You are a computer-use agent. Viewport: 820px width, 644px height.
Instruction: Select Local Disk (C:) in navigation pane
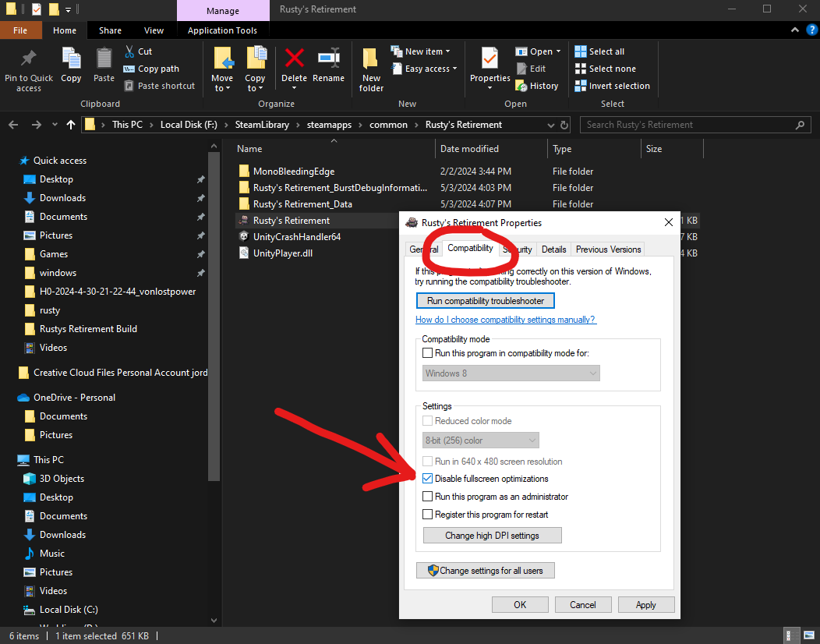[x=69, y=610]
